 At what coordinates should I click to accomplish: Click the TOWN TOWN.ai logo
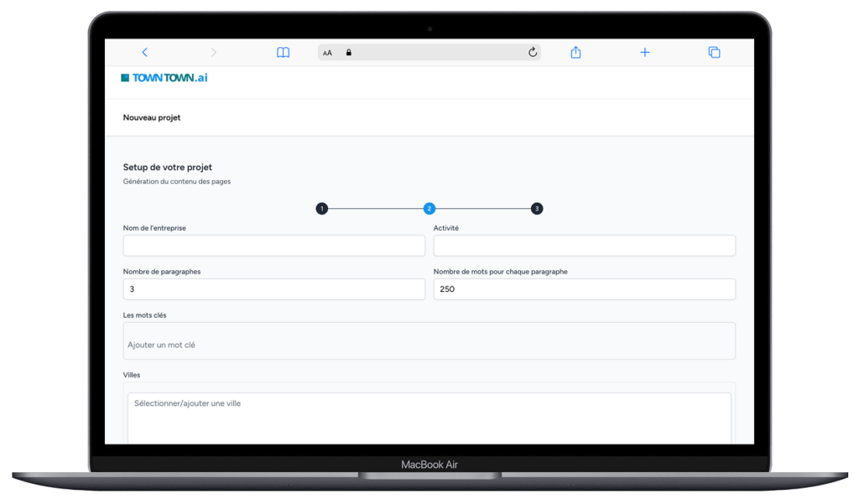click(164, 78)
